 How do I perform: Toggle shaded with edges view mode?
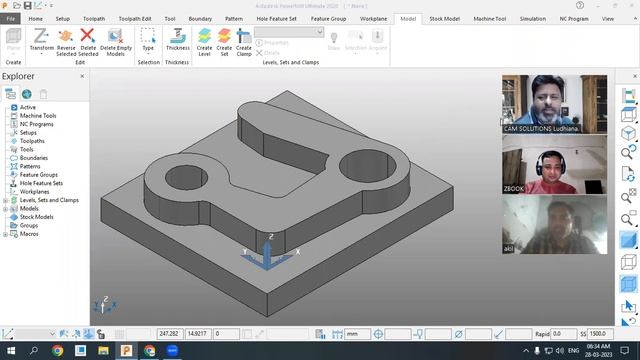point(628,283)
